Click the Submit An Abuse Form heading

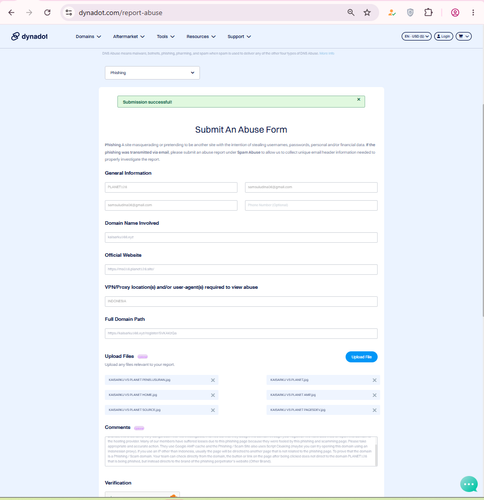click(x=241, y=130)
